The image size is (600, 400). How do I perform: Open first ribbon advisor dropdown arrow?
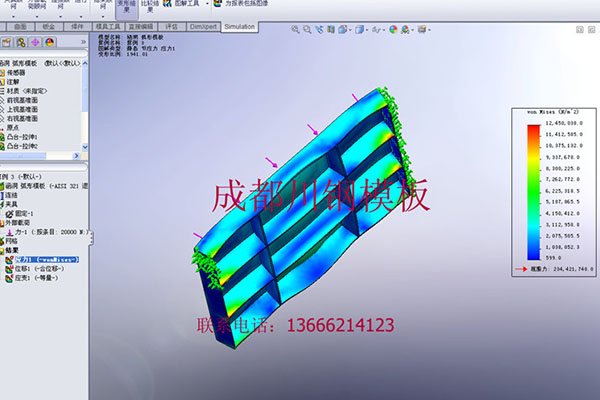click(x=13, y=17)
